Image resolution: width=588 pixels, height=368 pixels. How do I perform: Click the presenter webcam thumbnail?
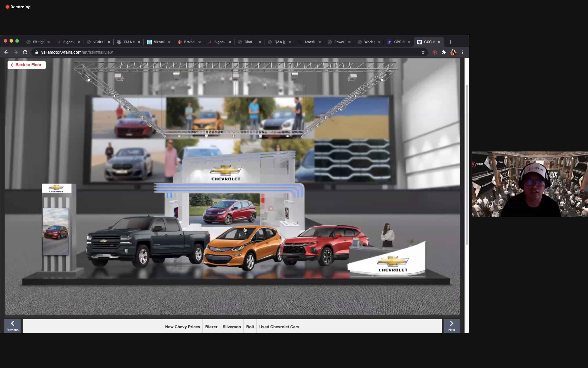529,184
